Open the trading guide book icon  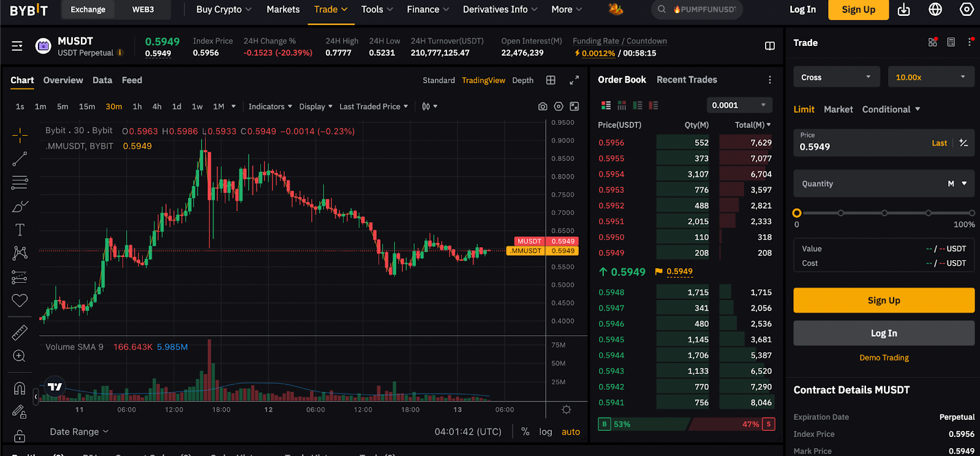click(x=770, y=46)
